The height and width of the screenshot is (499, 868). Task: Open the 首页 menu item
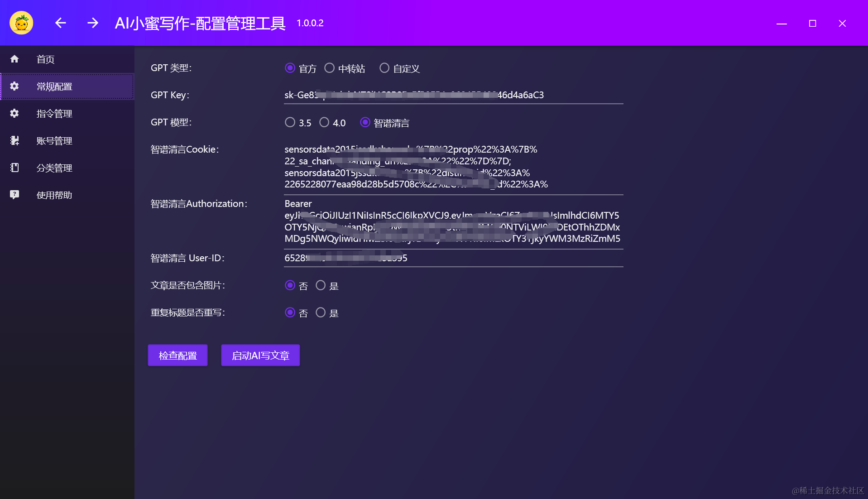point(67,59)
